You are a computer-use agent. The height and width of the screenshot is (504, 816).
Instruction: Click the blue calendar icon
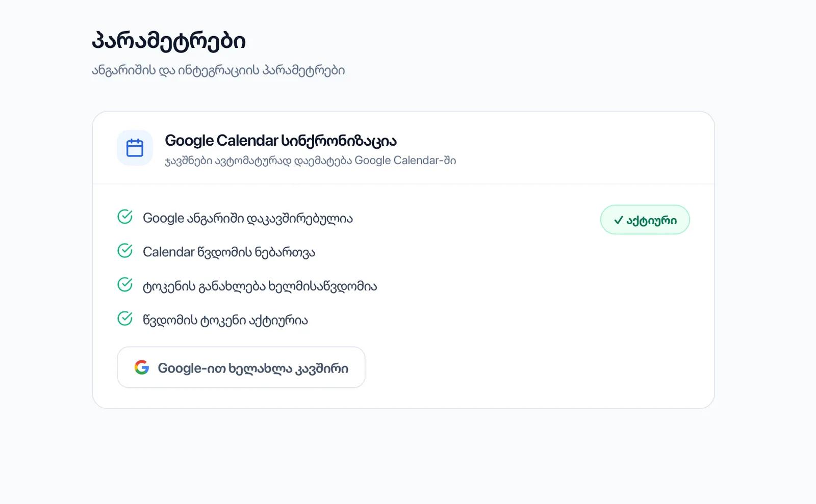135,148
